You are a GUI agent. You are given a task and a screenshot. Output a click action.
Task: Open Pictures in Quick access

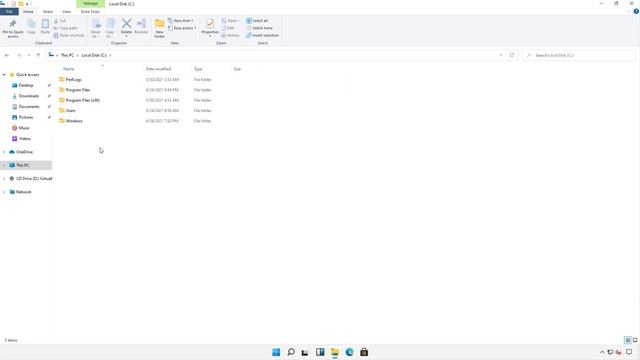[x=26, y=117]
